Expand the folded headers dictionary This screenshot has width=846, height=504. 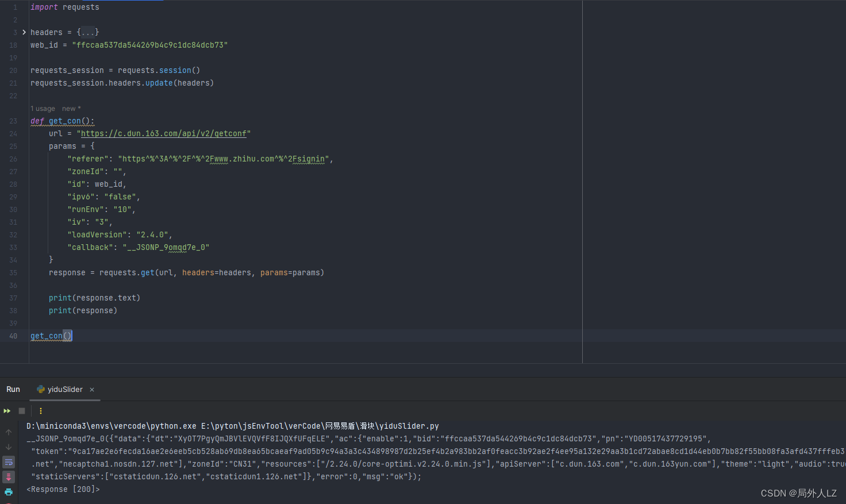click(x=24, y=32)
